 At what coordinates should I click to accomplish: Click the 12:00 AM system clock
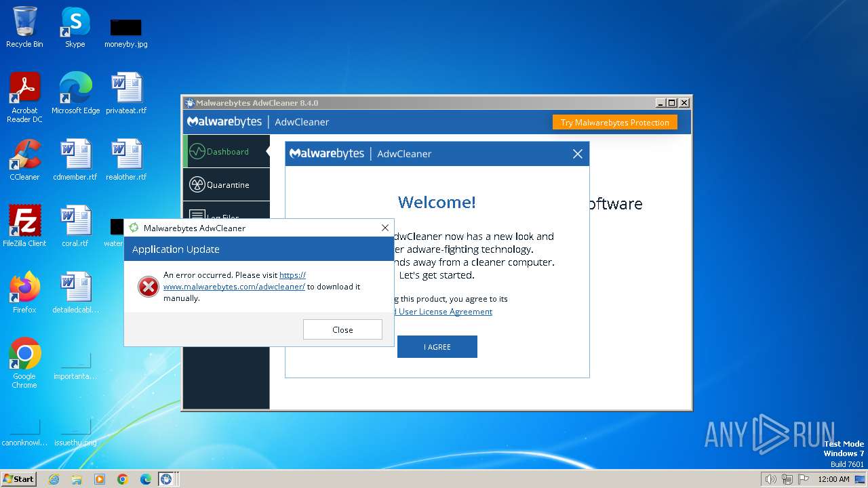click(833, 479)
